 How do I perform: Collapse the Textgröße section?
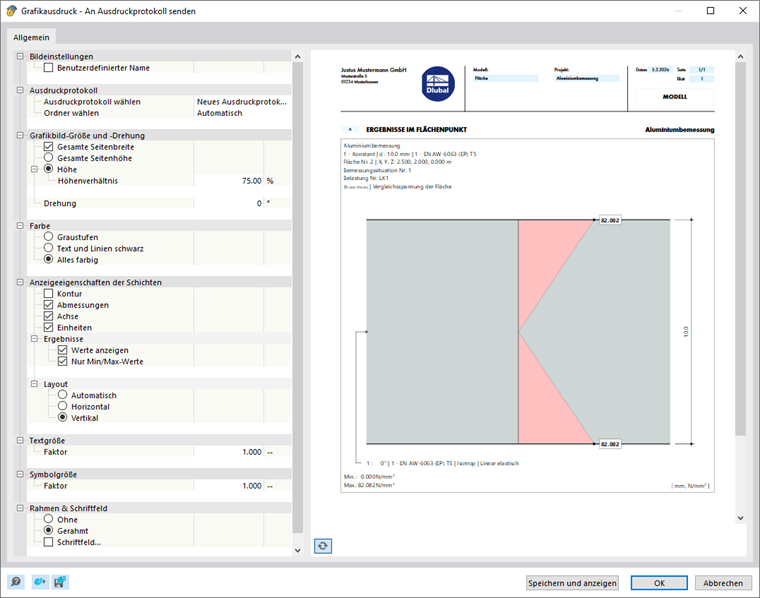pyautogui.click(x=20, y=441)
